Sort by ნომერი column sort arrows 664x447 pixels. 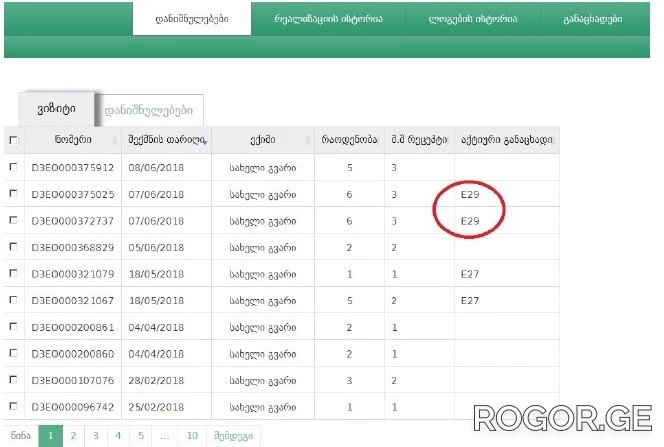click(x=114, y=140)
